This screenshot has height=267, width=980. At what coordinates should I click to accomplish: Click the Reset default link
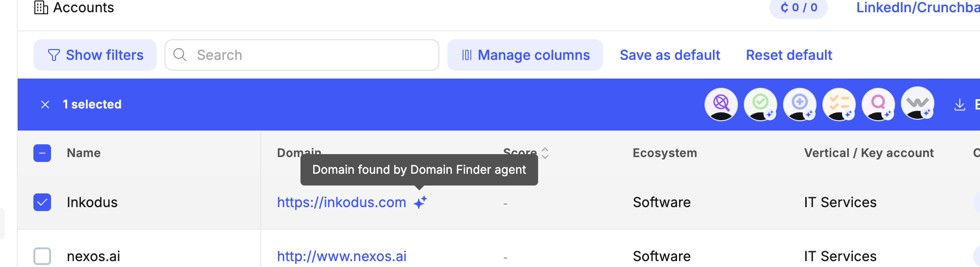pos(789,55)
